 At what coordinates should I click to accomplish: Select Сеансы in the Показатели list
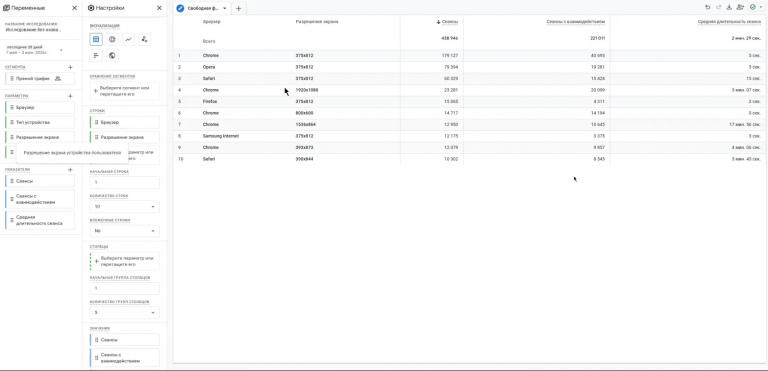[x=40, y=181]
